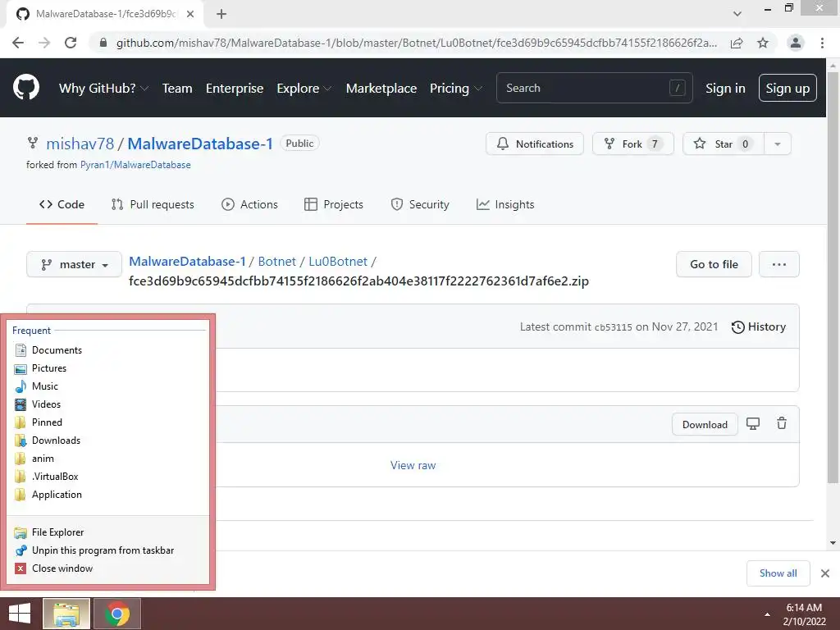The height and width of the screenshot is (630, 840).
Task: Switch to the Projects tab
Action: 333,204
